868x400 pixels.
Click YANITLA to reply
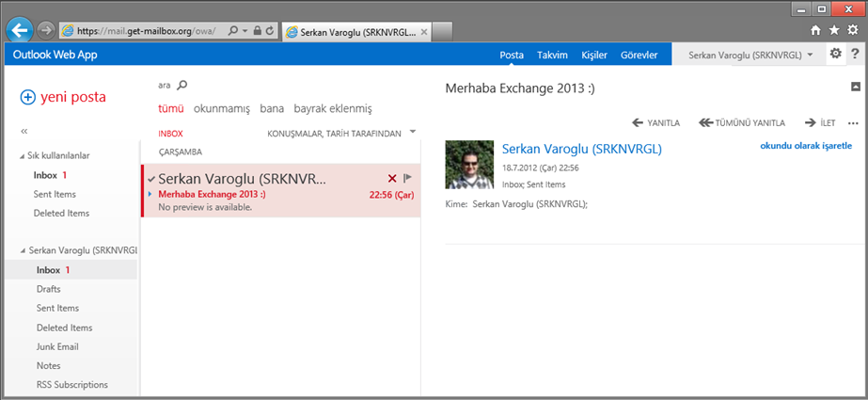pyautogui.click(x=656, y=123)
